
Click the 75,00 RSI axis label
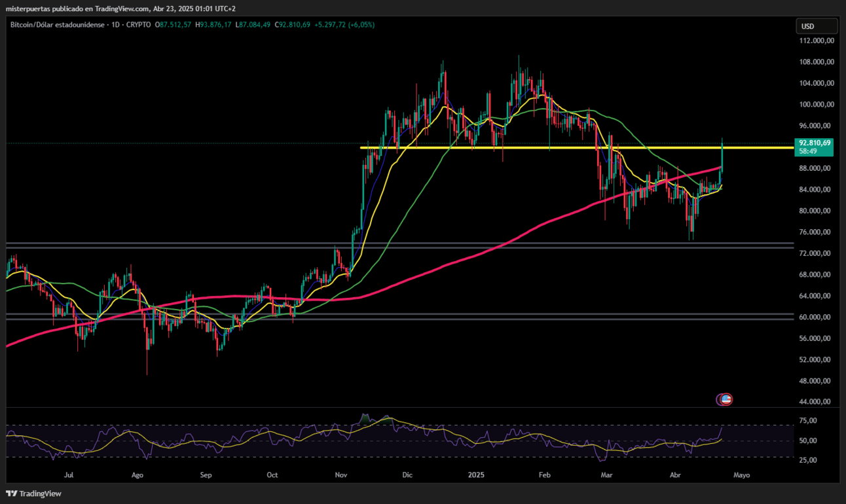tap(808, 421)
